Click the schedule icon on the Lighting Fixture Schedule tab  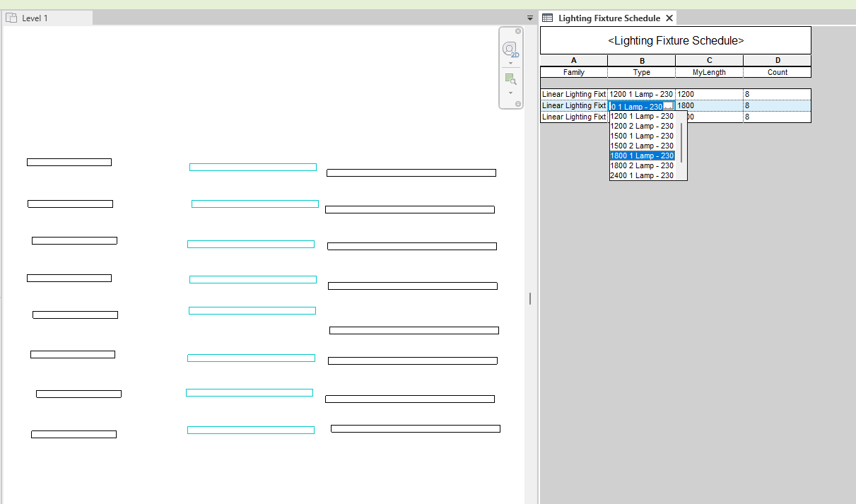547,18
